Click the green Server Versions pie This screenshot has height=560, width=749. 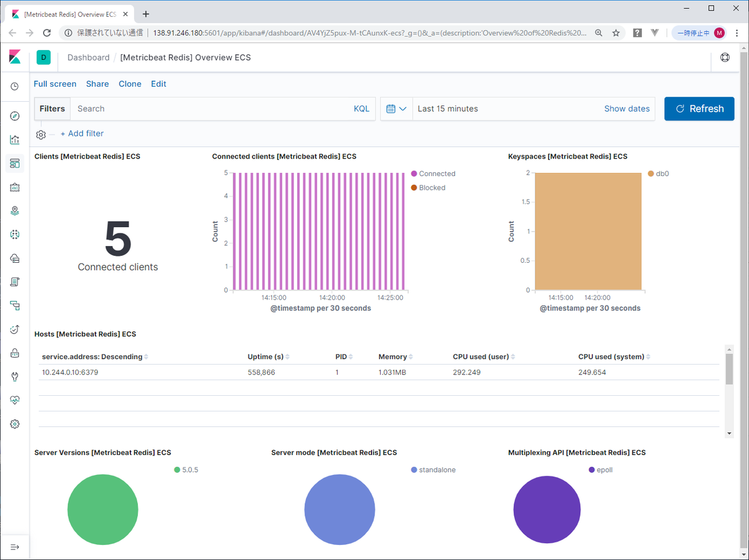(x=102, y=509)
